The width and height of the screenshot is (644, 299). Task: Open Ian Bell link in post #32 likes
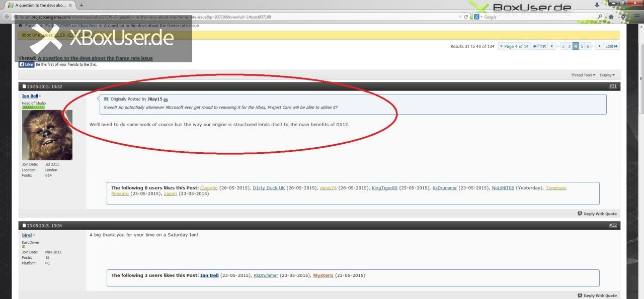click(209, 275)
